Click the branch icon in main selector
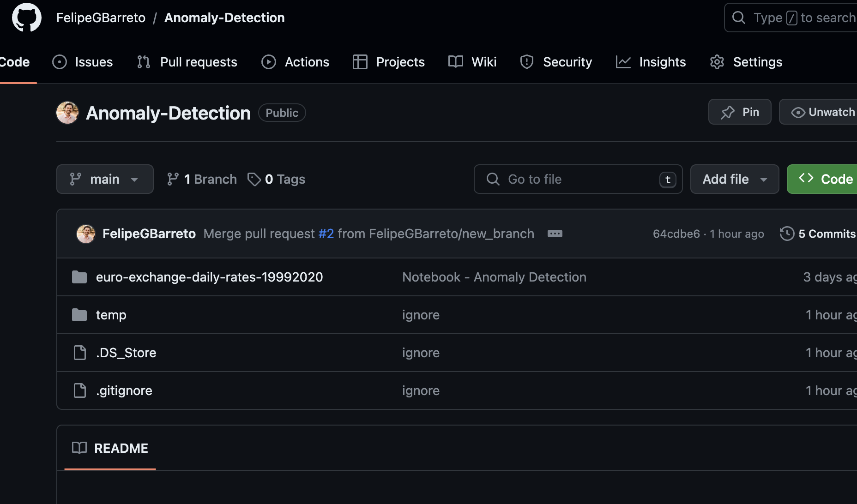857x504 pixels. (x=75, y=179)
